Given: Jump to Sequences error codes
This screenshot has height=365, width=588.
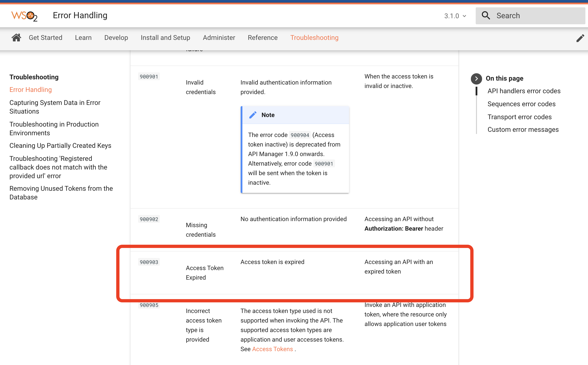Looking at the screenshot, I should (x=521, y=104).
